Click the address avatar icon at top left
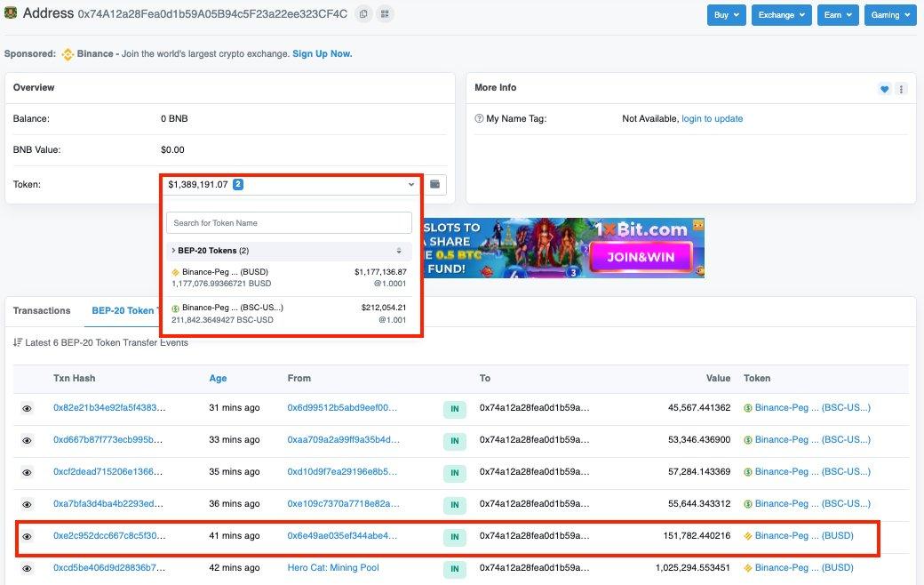 (11, 13)
